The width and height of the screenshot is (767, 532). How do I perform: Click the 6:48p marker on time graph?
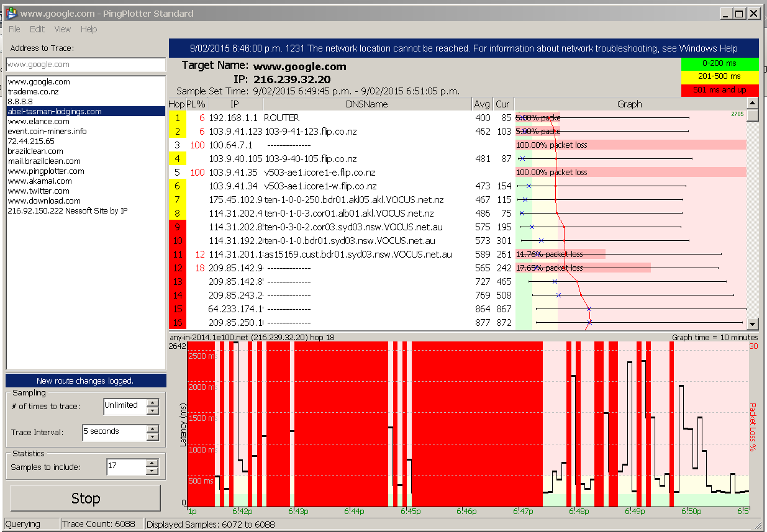click(578, 512)
